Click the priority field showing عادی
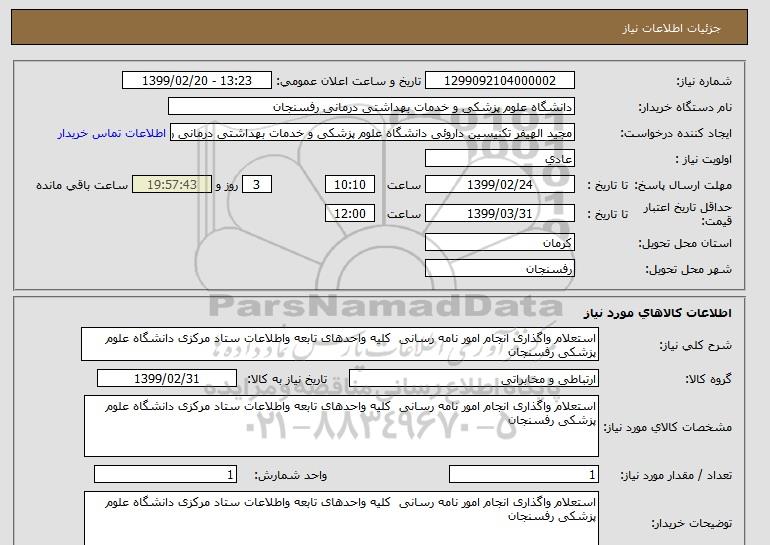770x545 pixels. tap(499, 159)
